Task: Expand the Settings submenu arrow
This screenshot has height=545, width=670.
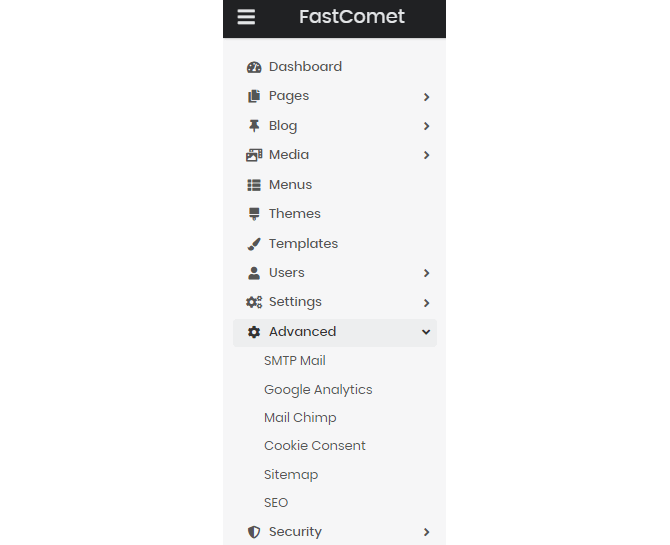Action: click(427, 302)
